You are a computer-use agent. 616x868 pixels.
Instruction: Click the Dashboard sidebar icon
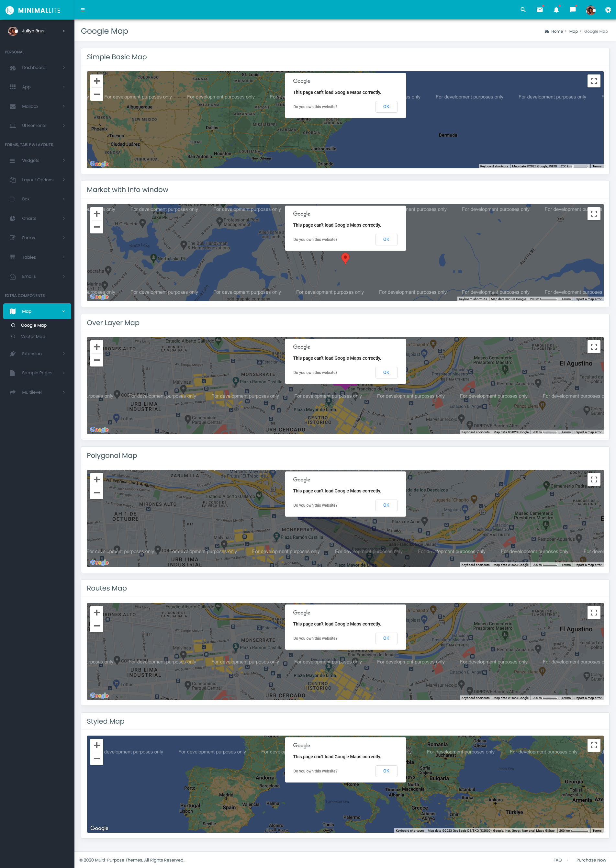[13, 68]
